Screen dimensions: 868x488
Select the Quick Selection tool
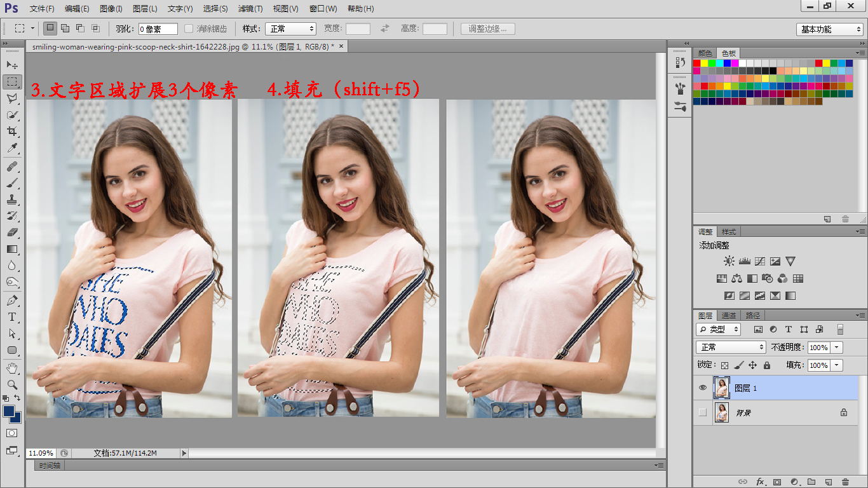[12, 115]
